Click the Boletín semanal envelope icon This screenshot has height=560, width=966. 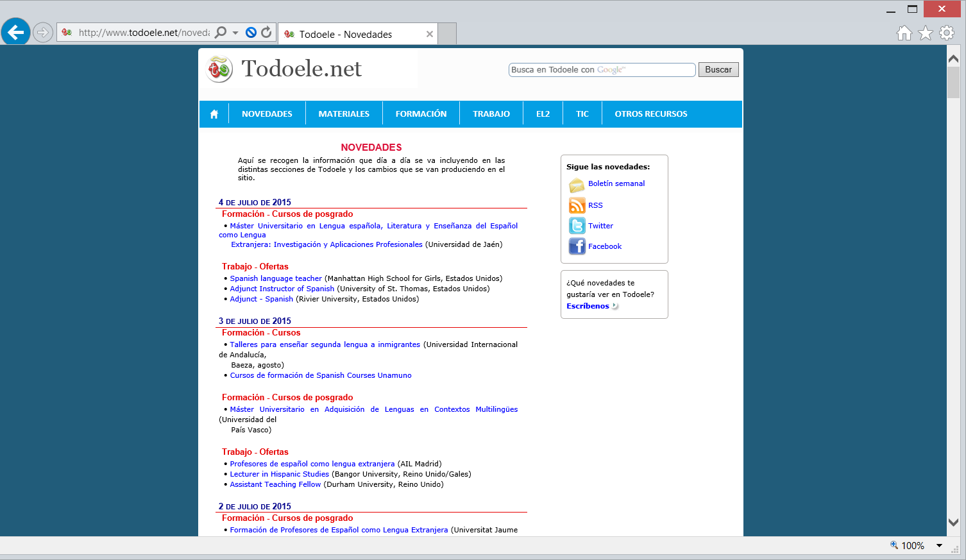coord(577,185)
